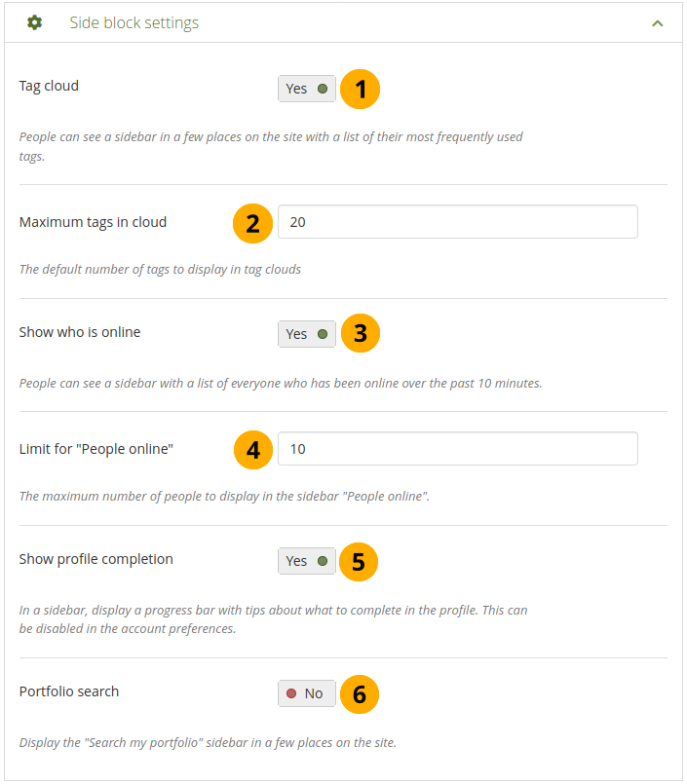This screenshot has height=784, width=687.
Task: Enable the Portfolio search toggle
Action: point(307,693)
